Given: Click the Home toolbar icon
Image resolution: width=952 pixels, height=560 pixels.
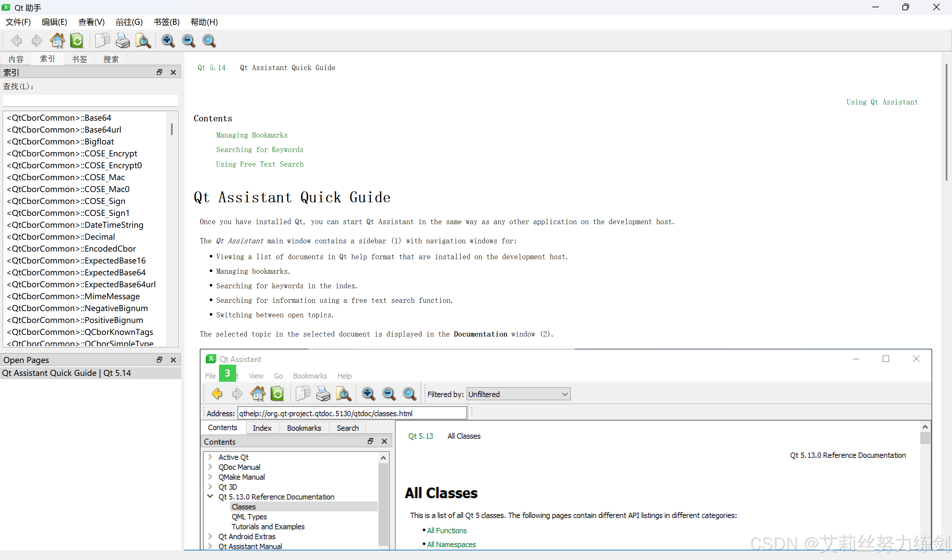Looking at the screenshot, I should [57, 40].
